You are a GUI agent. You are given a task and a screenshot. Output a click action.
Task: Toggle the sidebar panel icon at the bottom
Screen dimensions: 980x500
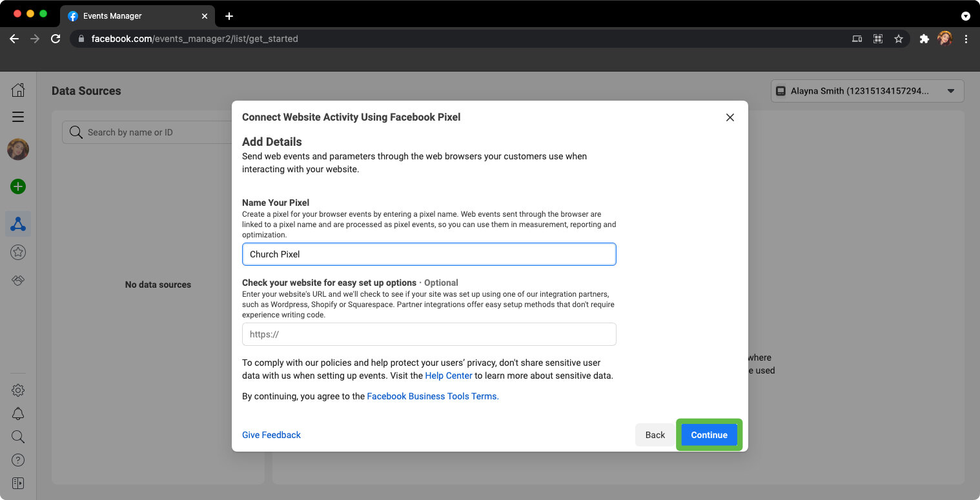point(18,483)
